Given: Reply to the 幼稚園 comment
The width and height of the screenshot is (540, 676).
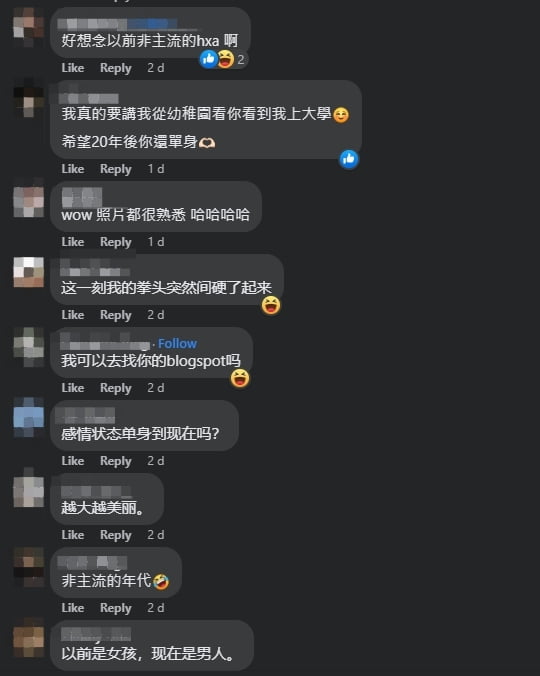Looking at the screenshot, I should (x=115, y=169).
